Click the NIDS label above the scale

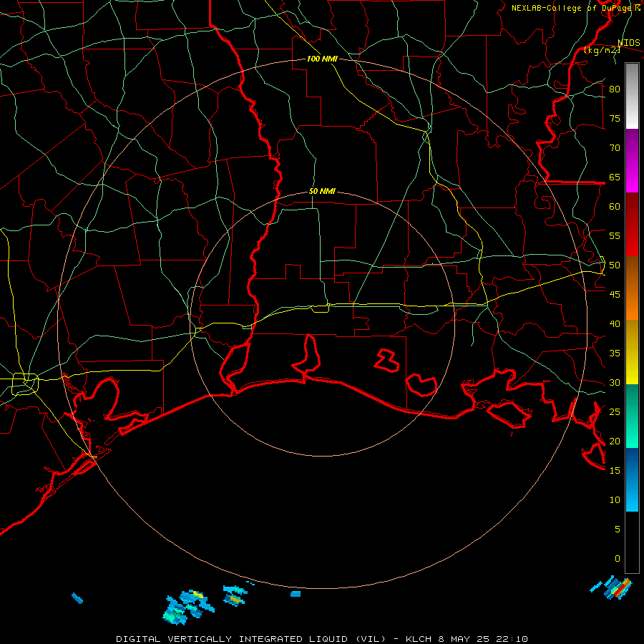(x=628, y=43)
